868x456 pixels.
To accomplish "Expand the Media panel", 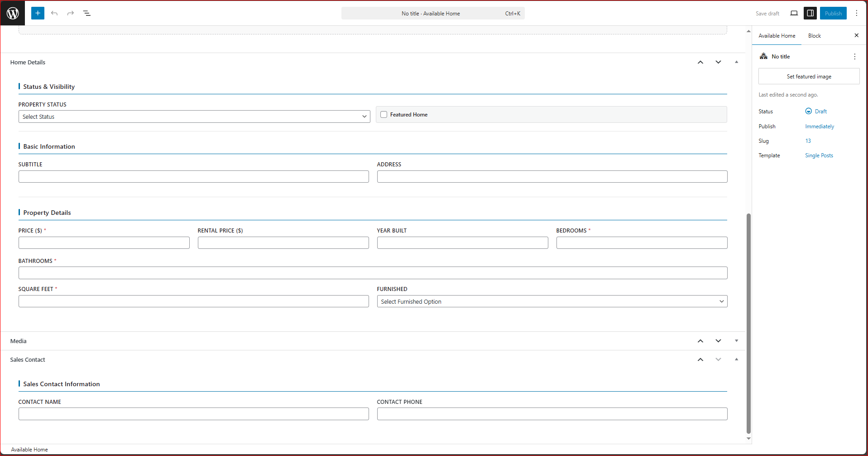I will [x=736, y=341].
